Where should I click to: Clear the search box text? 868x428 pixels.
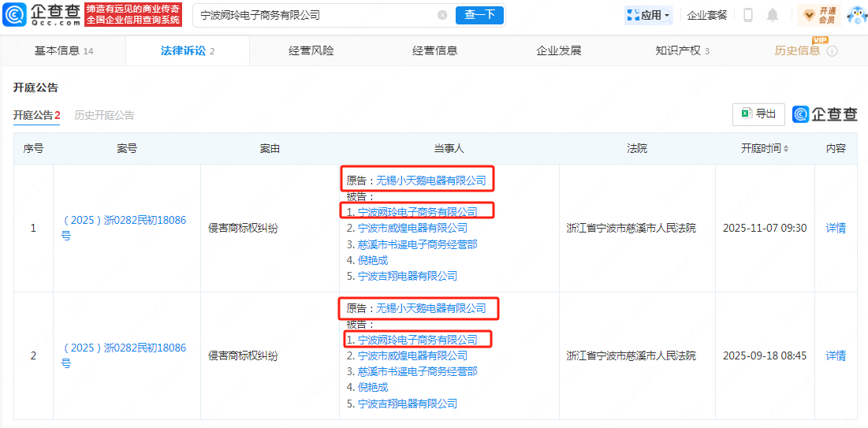pos(442,15)
